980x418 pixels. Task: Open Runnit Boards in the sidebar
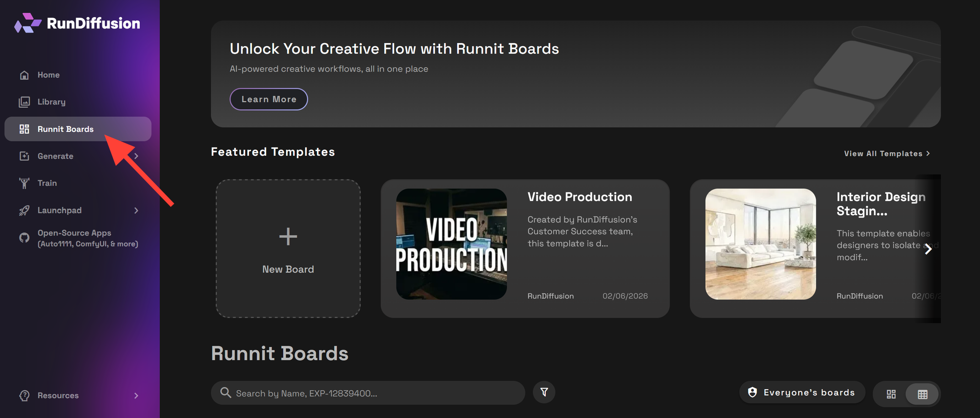coord(66,129)
